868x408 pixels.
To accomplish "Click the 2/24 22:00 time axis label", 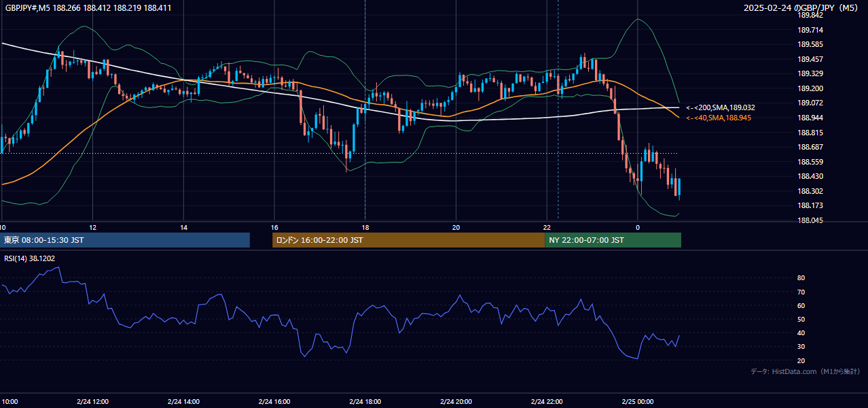I will (x=547, y=401).
